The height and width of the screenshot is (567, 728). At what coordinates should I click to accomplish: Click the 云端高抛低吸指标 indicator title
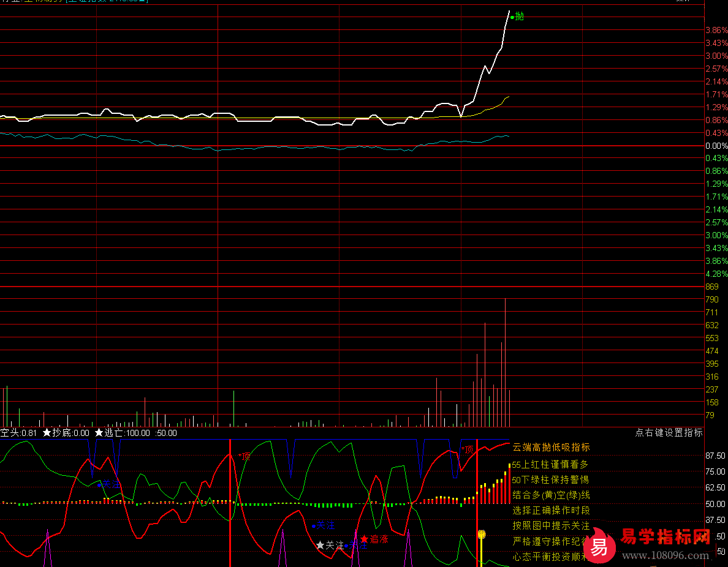point(551,448)
